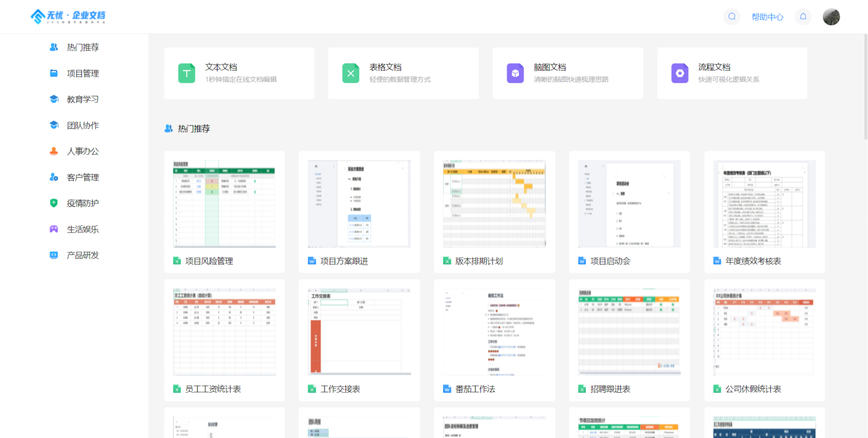
Task: Click the spreadsheet icon beside 招聘跟进表
Action: pyautogui.click(x=582, y=389)
